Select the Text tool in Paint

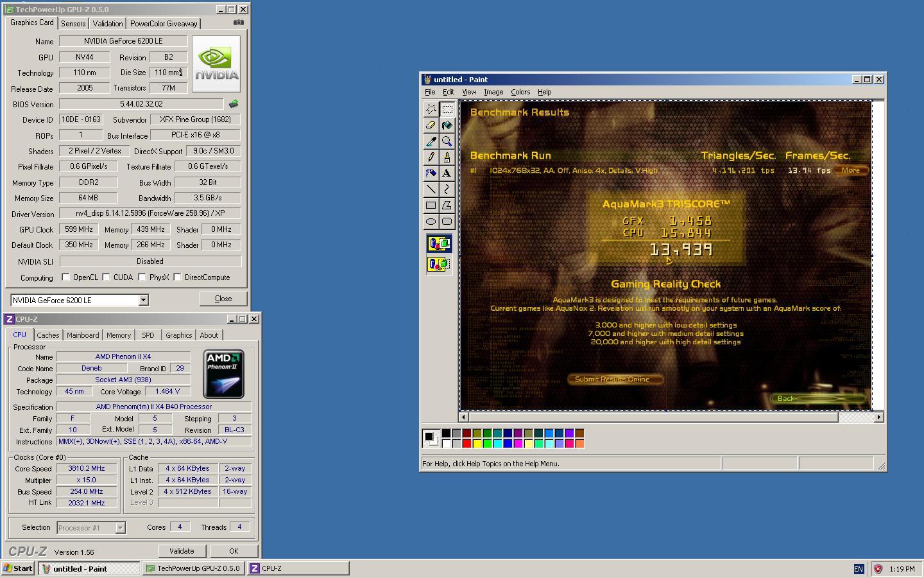point(447,173)
